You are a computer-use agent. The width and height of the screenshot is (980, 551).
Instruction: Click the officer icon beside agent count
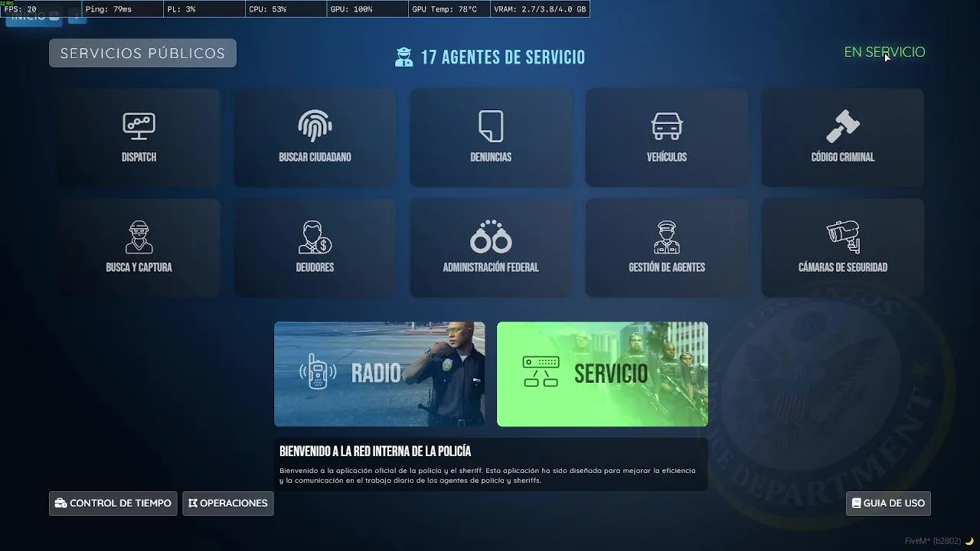(403, 57)
